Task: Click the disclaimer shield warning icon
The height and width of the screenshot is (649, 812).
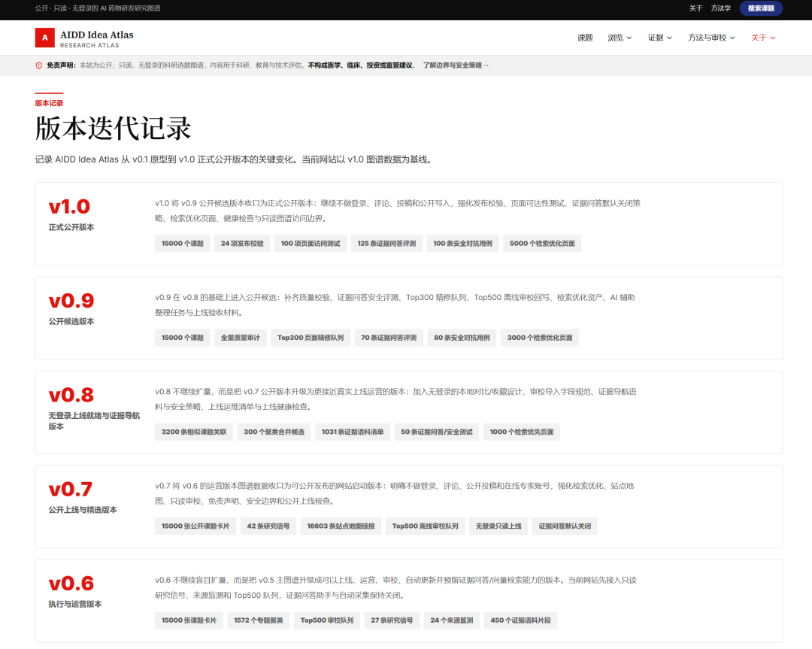Action: click(39, 65)
